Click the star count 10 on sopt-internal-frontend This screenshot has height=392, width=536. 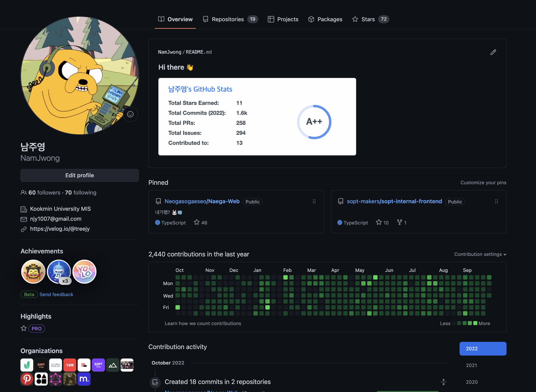pyautogui.click(x=382, y=222)
